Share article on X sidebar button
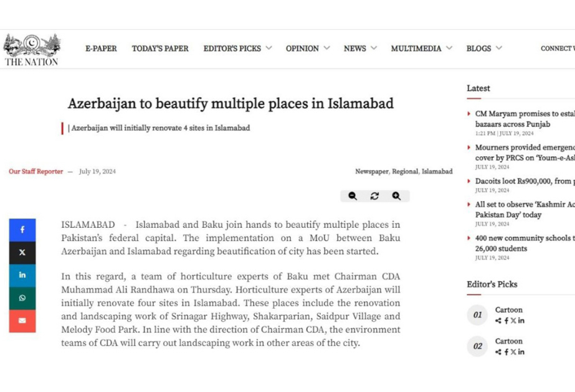This screenshot has height=392, width=575. 22,253
